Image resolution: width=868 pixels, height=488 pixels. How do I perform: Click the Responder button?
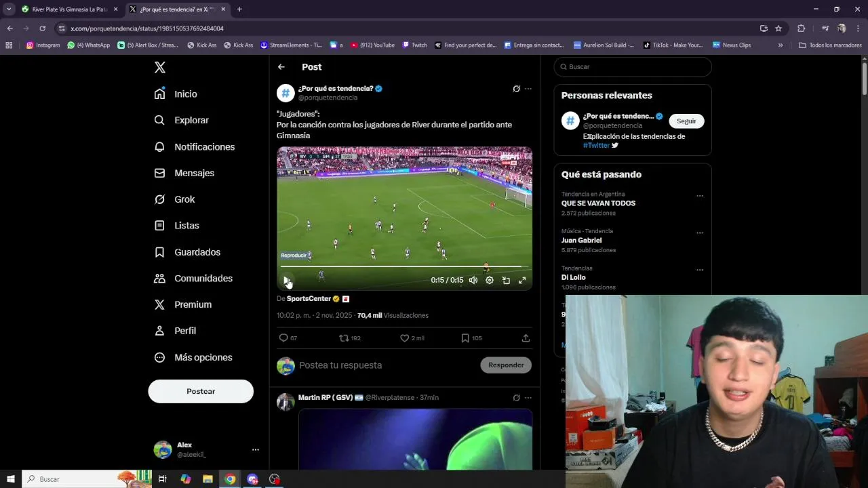coord(506,365)
